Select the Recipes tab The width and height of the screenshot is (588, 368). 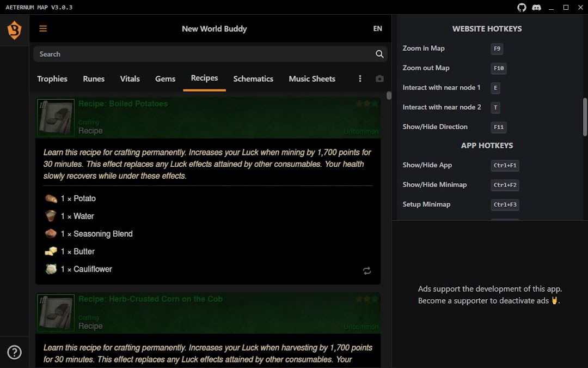coord(204,78)
